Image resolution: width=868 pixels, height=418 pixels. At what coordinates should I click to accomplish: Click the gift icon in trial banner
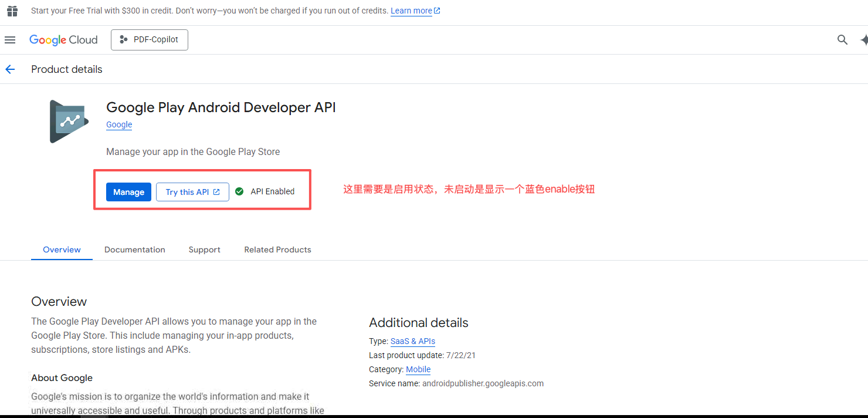tap(12, 11)
